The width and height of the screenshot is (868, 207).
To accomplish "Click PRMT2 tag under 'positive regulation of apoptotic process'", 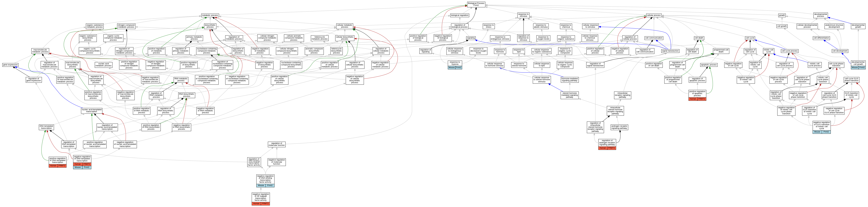I will coord(702,99).
